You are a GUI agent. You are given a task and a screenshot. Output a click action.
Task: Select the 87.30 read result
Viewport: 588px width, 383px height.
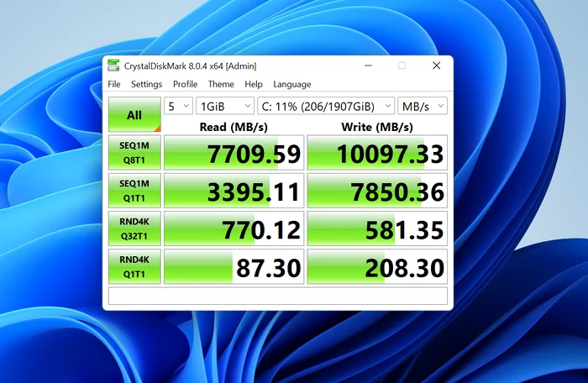(x=234, y=266)
